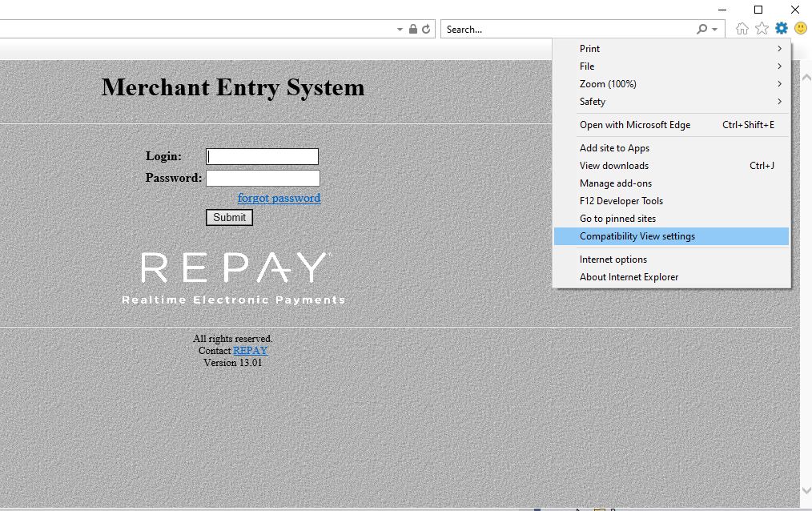The width and height of the screenshot is (812, 511).
Task: Click the security lock icon
Action: [412, 30]
